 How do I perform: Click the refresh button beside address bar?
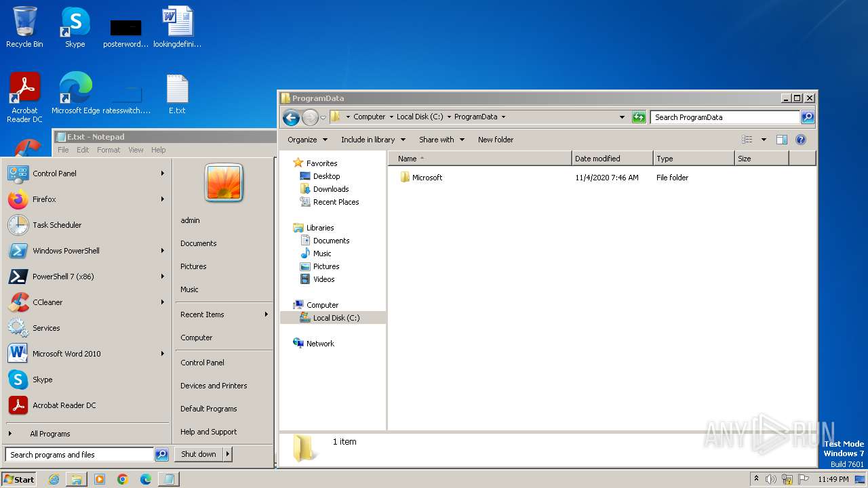tap(639, 117)
